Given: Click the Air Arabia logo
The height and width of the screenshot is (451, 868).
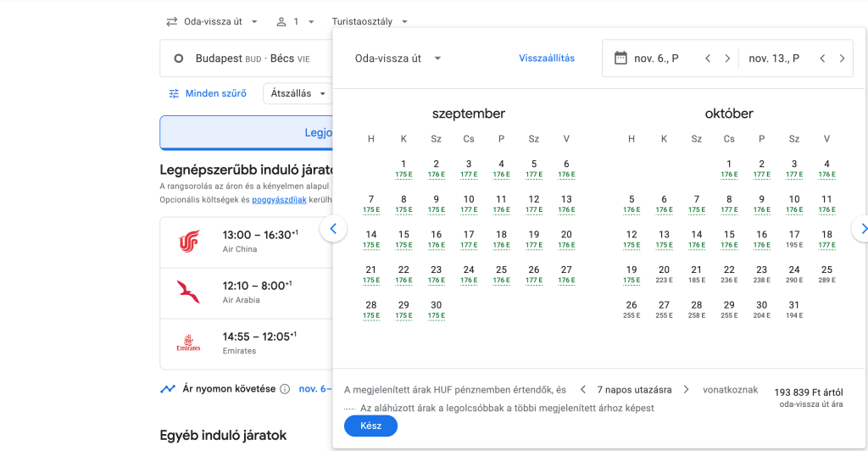Looking at the screenshot, I should click(x=188, y=292).
